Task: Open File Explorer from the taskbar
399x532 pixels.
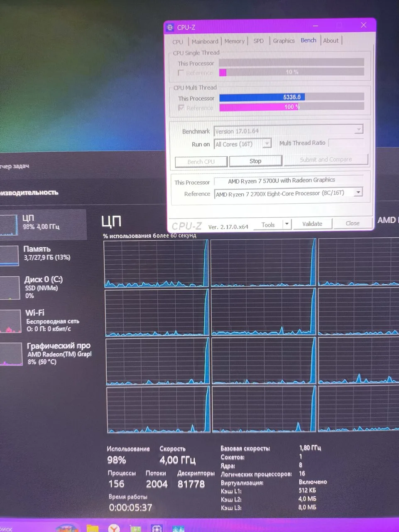Action: (92, 528)
